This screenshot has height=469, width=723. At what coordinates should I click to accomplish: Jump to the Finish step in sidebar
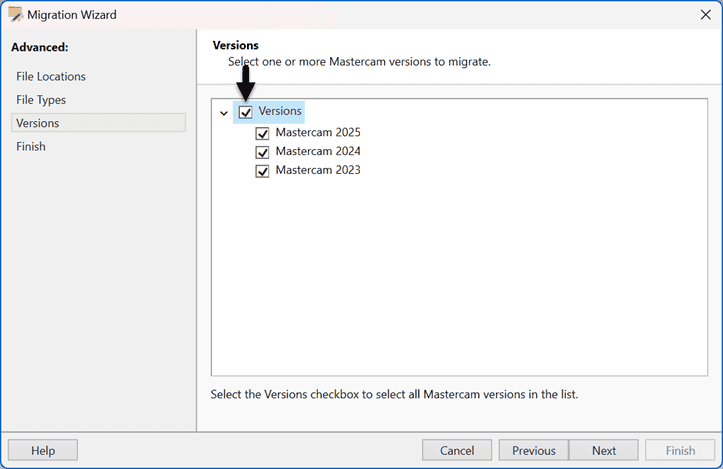tap(31, 146)
